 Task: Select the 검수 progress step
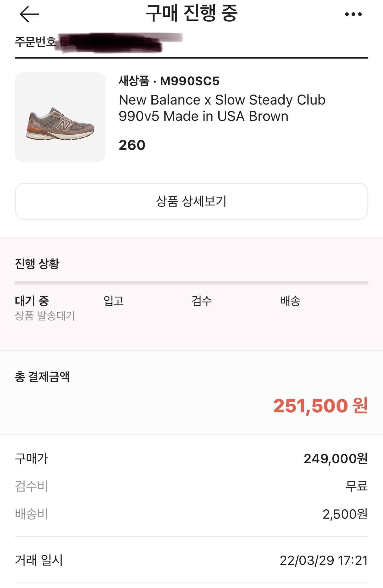tap(202, 301)
